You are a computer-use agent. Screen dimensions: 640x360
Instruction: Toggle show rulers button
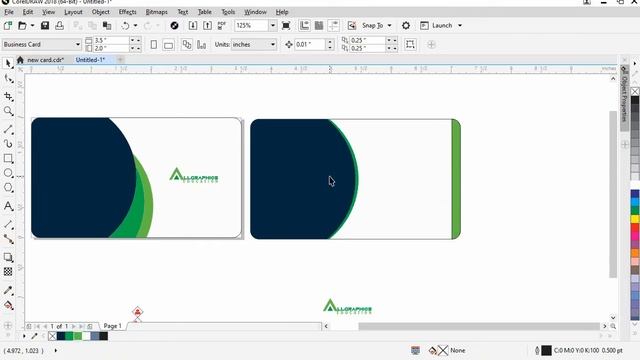pos(304,25)
